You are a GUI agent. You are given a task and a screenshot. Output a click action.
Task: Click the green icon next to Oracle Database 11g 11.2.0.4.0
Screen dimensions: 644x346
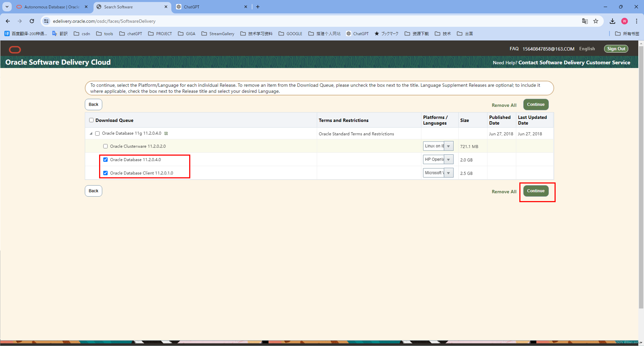pyautogui.click(x=166, y=133)
